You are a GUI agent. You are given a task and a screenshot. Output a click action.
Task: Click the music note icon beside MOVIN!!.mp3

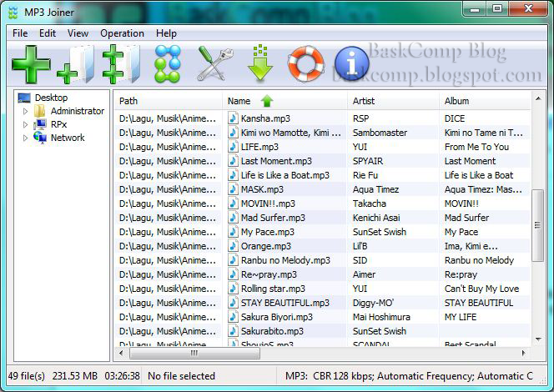pyautogui.click(x=233, y=204)
